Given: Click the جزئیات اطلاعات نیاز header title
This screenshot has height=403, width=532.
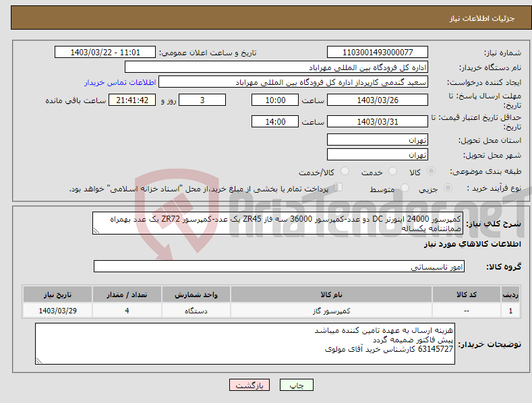Looking at the screenshot, I should pyautogui.click(x=482, y=18).
